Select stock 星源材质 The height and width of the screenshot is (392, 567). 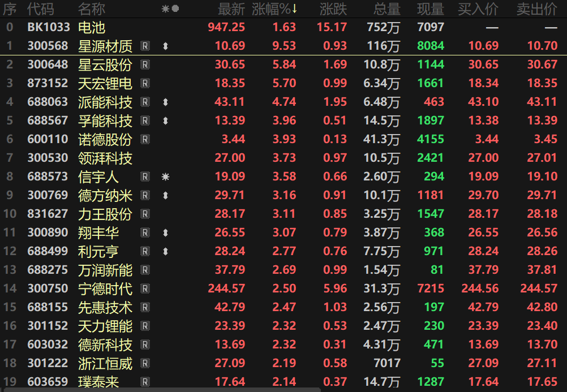point(105,46)
